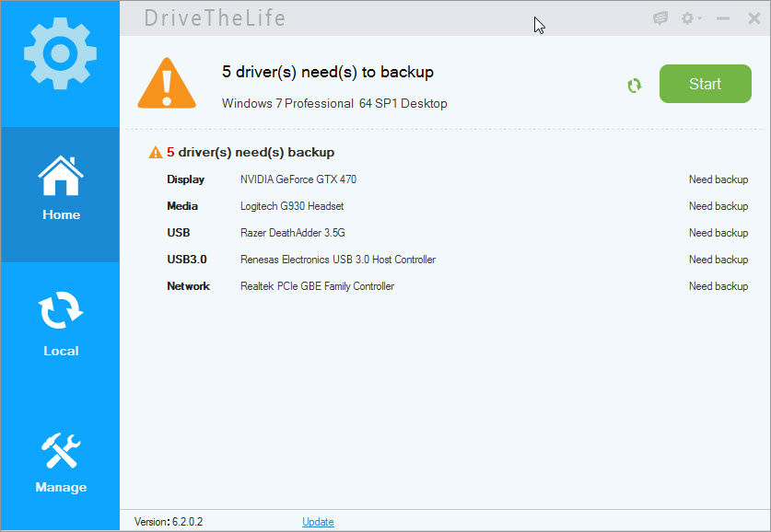Click the Network category label
The height and width of the screenshot is (532, 771).
click(x=188, y=286)
